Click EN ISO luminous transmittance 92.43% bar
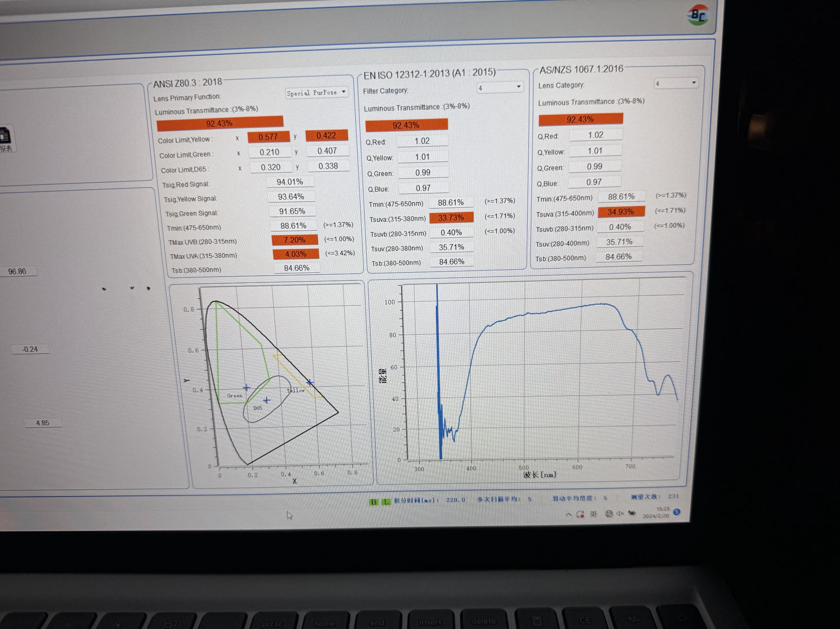This screenshot has width=840, height=629. (x=406, y=125)
